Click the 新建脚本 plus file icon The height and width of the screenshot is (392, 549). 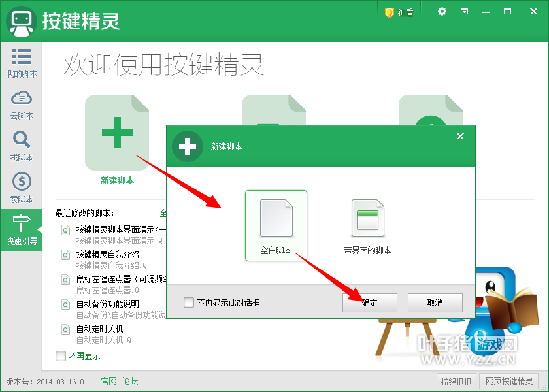(117, 132)
